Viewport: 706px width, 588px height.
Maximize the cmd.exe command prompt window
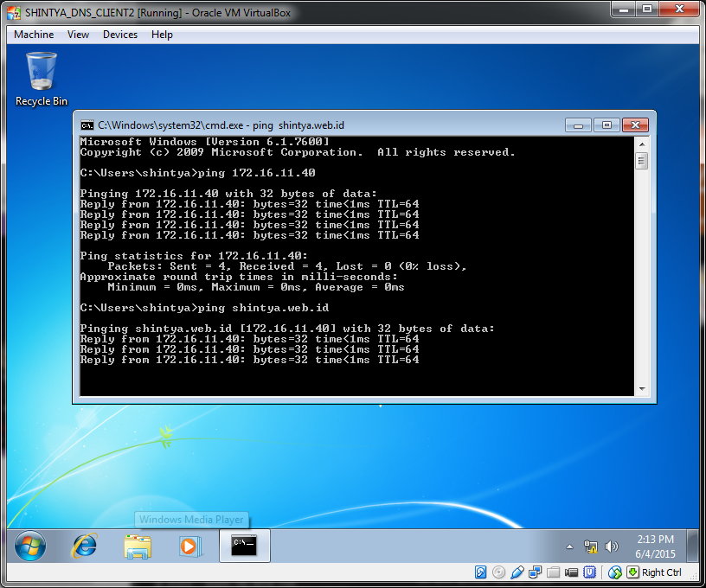tap(607, 125)
